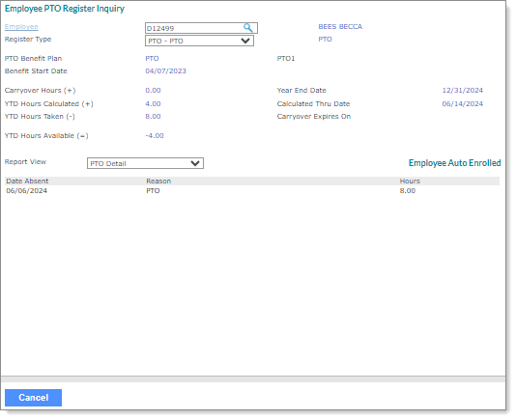Click the horizontal scrollbar above Cancel
The image size is (516, 420).
[x=253, y=379]
